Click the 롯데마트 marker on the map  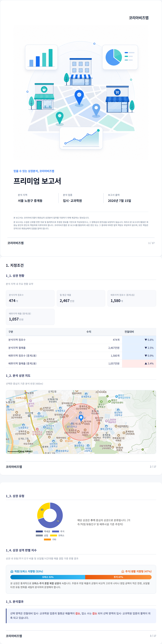tap(69, 438)
